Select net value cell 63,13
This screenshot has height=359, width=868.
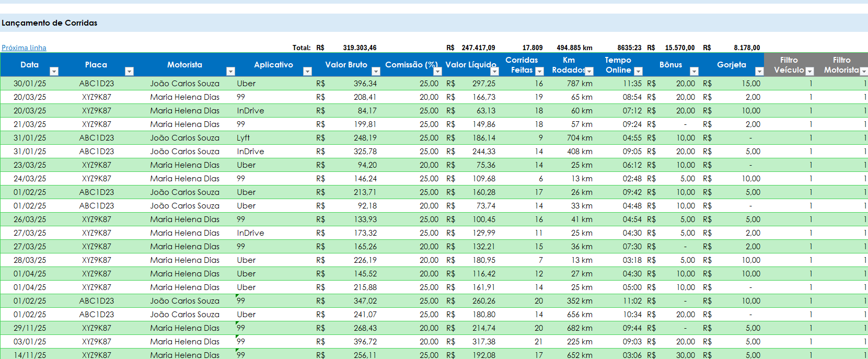click(486, 111)
